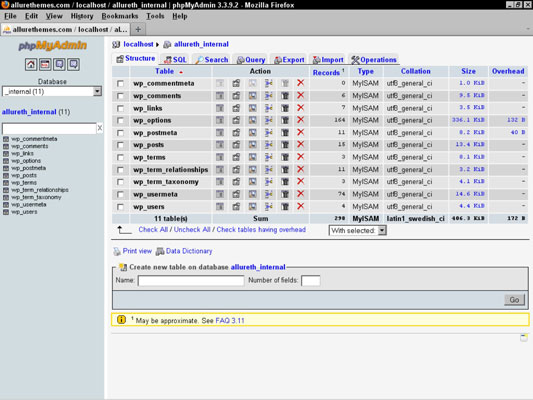The height and width of the screenshot is (400, 533).
Task: Open the Import tab
Action: tap(328, 60)
